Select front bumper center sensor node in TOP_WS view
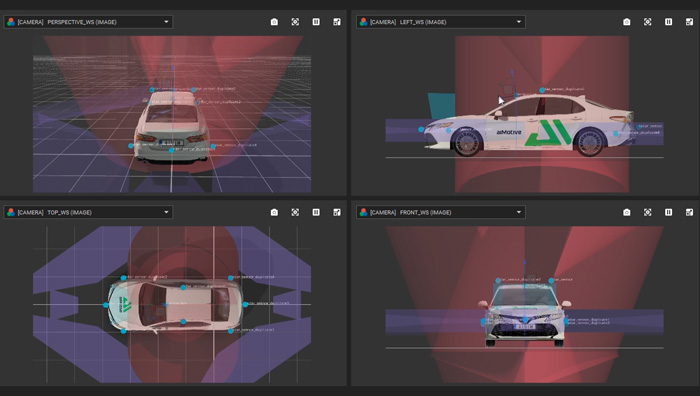The width and height of the screenshot is (700, 396). [106, 305]
